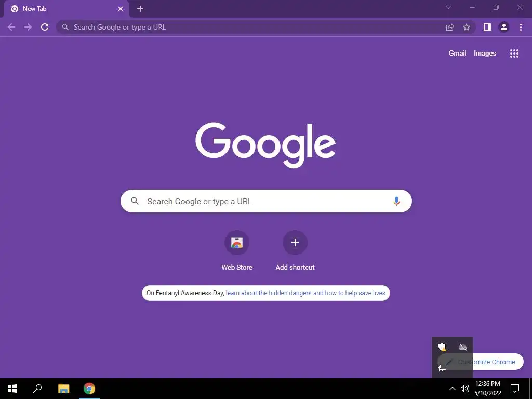Screen dimensions: 532x399
Task: Open a new tab with the plus button
Action: (x=140, y=9)
